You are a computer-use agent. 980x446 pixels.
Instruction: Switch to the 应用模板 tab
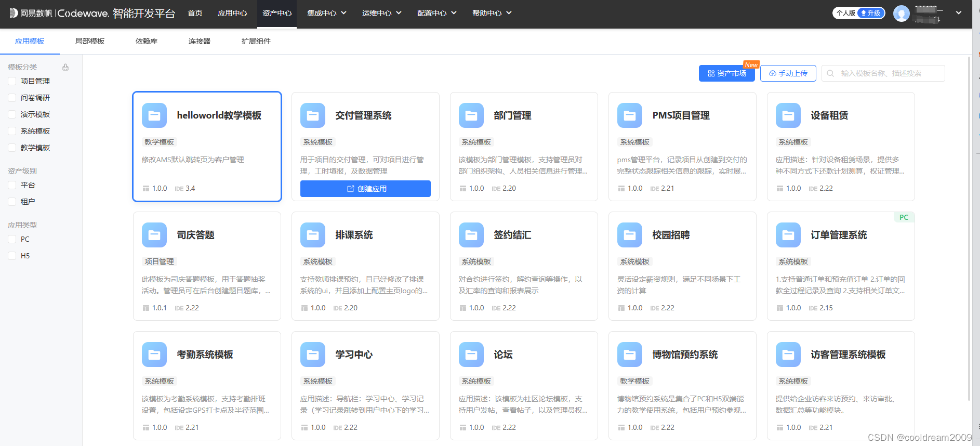(30, 41)
